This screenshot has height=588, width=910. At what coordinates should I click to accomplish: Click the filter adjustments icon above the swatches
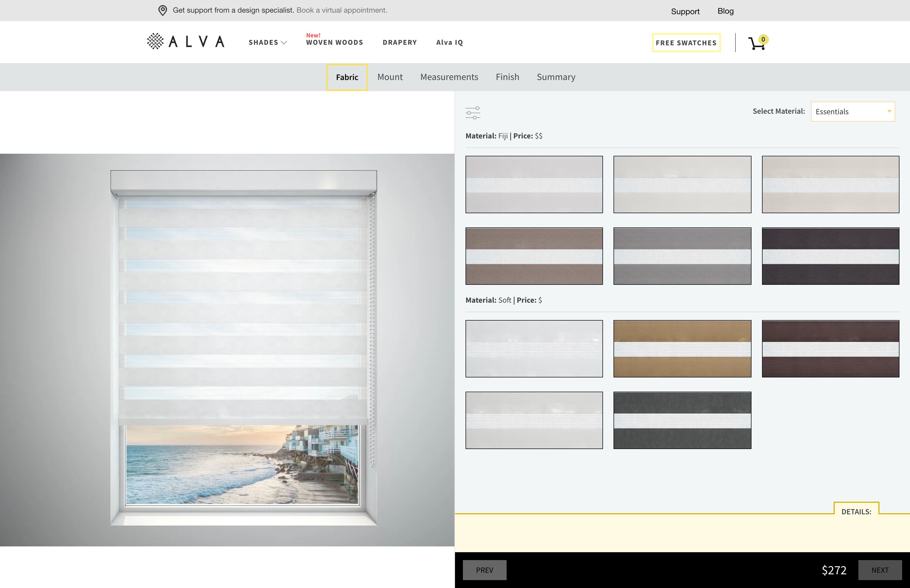[x=473, y=113]
